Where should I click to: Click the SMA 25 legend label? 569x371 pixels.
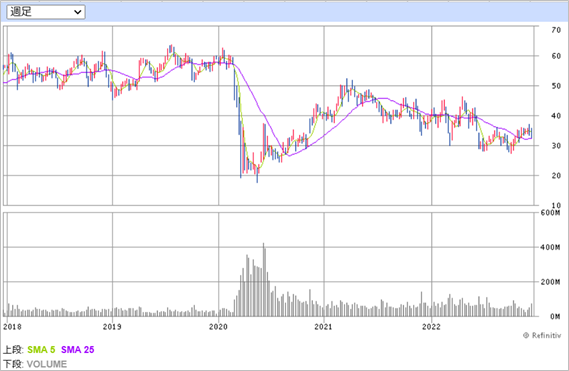[78, 350]
